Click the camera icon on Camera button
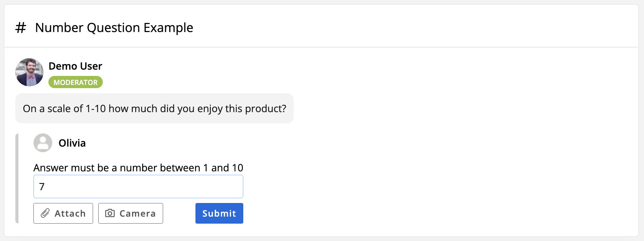The width and height of the screenshot is (644, 241). point(110,213)
